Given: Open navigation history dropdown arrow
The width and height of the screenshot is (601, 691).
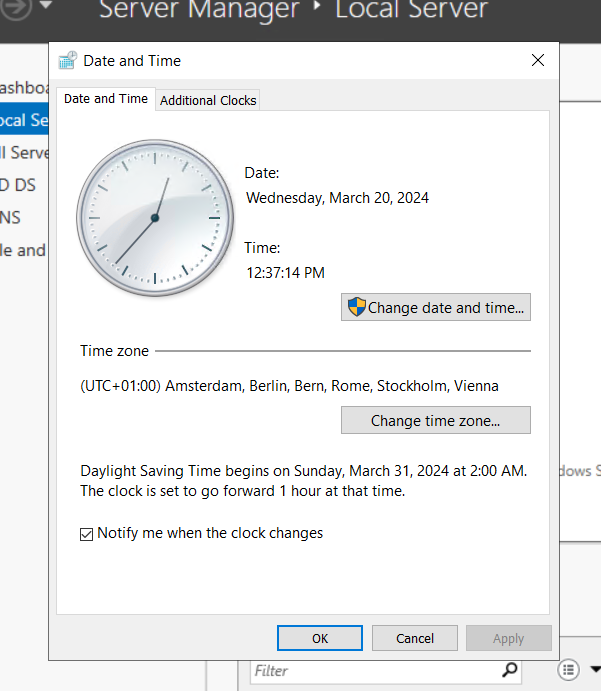Looking at the screenshot, I should [x=46, y=5].
